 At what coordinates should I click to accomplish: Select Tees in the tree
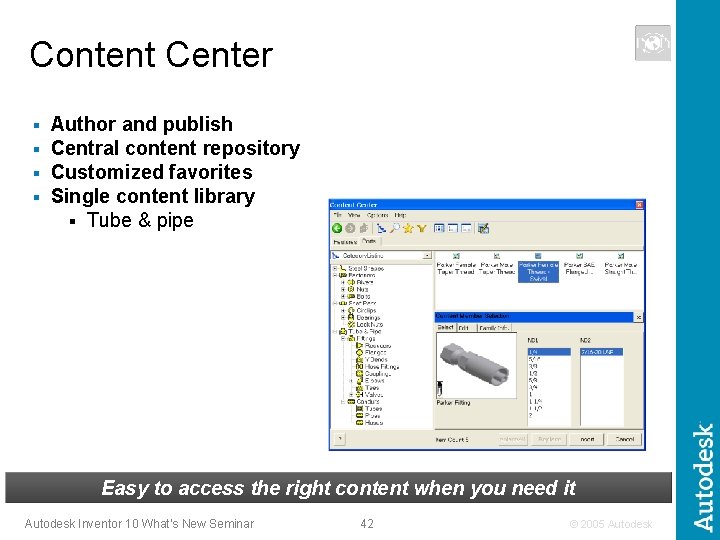click(372, 388)
